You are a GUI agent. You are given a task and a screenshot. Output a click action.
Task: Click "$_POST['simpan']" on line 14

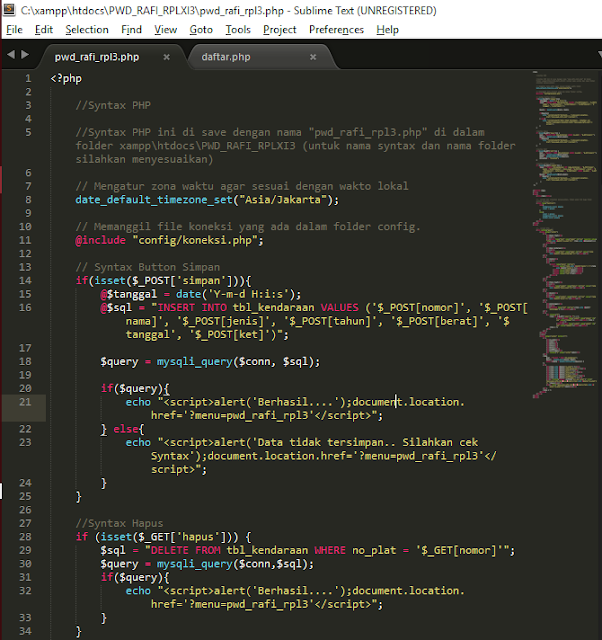tap(182, 280)
